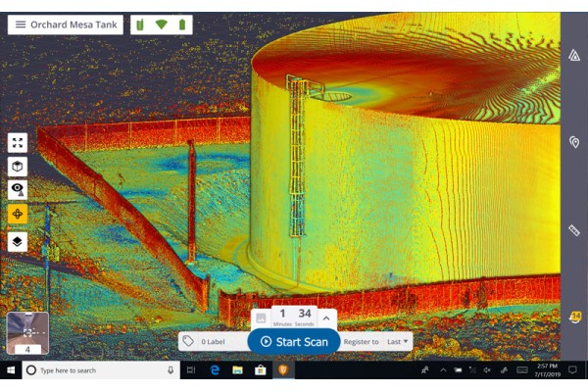Launch Microsoft Edge from the taskbar
Viewport: 588px width, 392px height.
[215, 370]
